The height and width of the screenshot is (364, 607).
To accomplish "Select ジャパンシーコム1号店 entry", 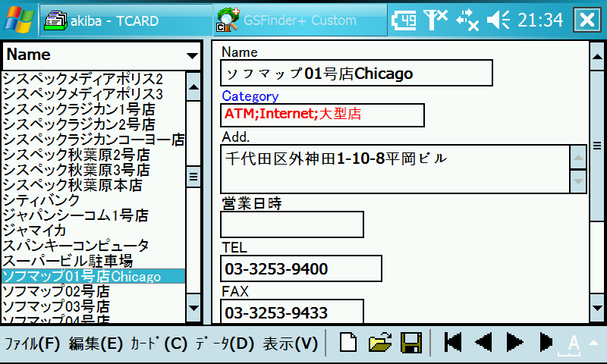I will 93,215.
